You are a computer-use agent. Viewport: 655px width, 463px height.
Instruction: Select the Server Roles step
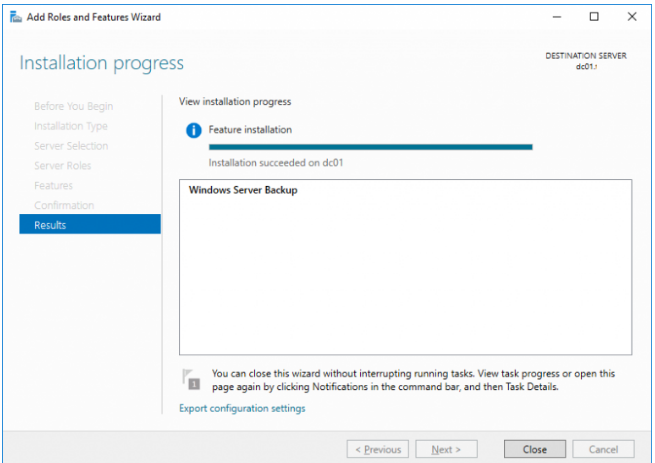pyautogui.click(x=63, y=165)
